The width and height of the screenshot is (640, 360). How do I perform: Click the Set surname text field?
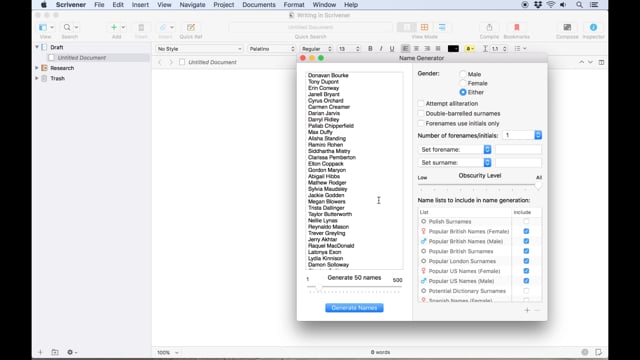(518, 162)
